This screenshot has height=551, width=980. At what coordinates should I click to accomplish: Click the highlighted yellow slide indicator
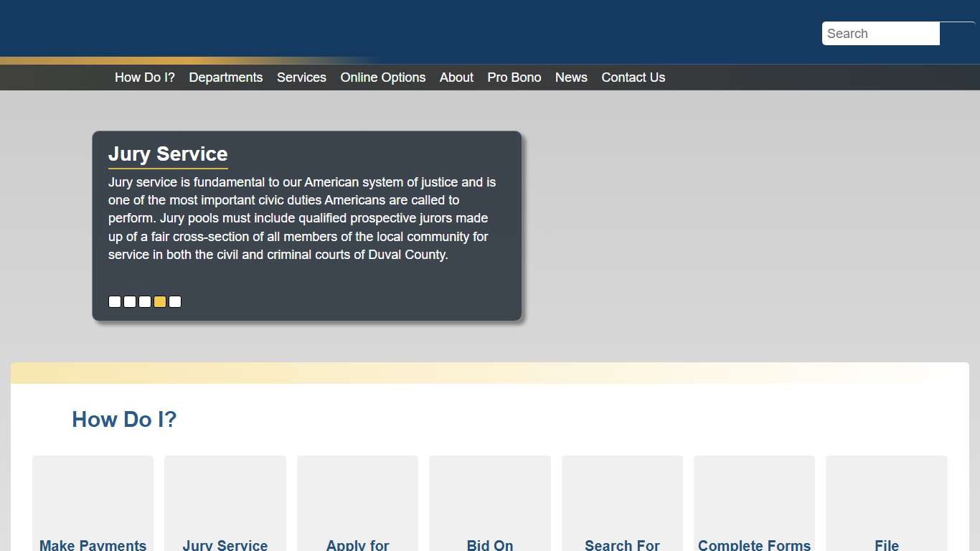[160, 302]
